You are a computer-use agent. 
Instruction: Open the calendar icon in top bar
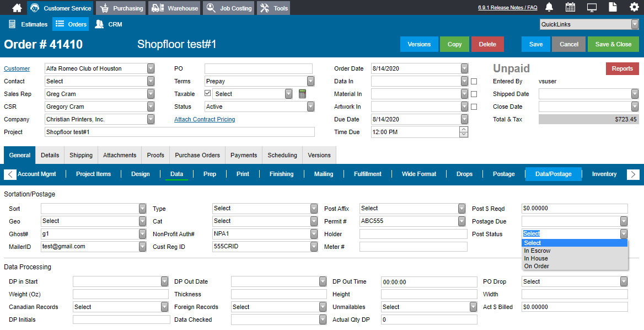[570, 7]
